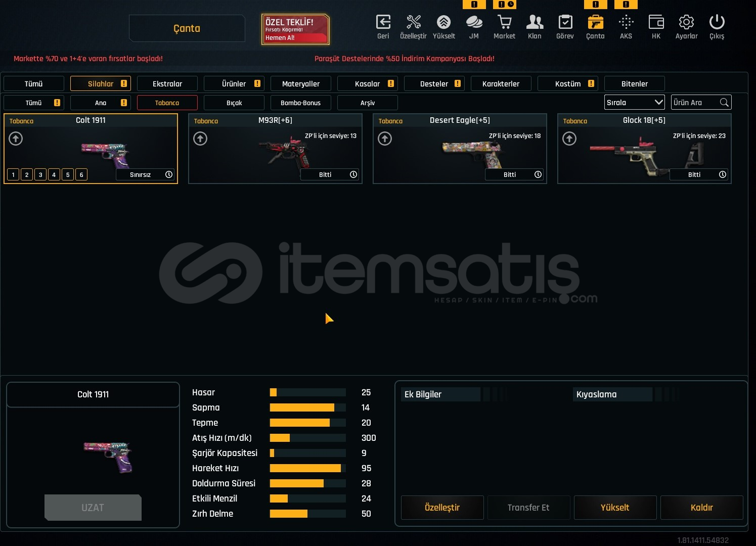The width and height of the screenshot is (756, 546).
Task: Select the Bıçak subtab
Action: click(x=234, y=103)
